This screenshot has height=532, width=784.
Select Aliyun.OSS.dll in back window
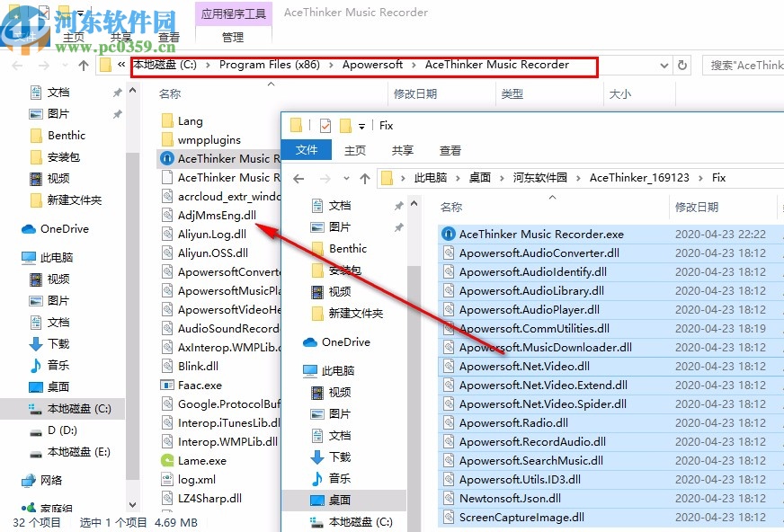pyautogui.click(x=213, y=253)
